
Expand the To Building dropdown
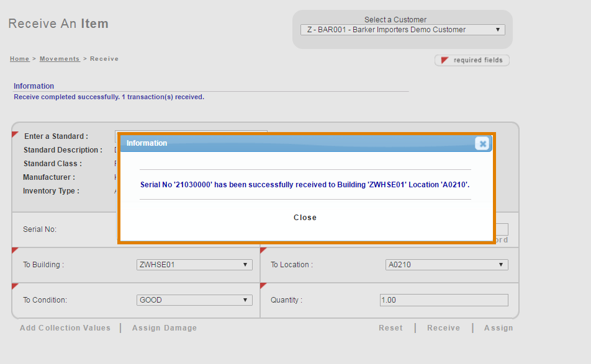(194, 265)
